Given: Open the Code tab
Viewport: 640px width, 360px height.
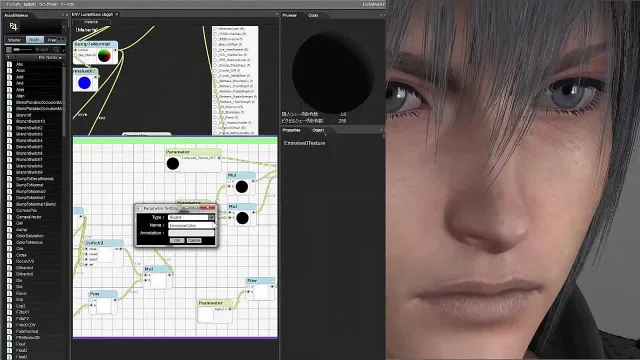Looking at the screenshot, I should [313, 15].
